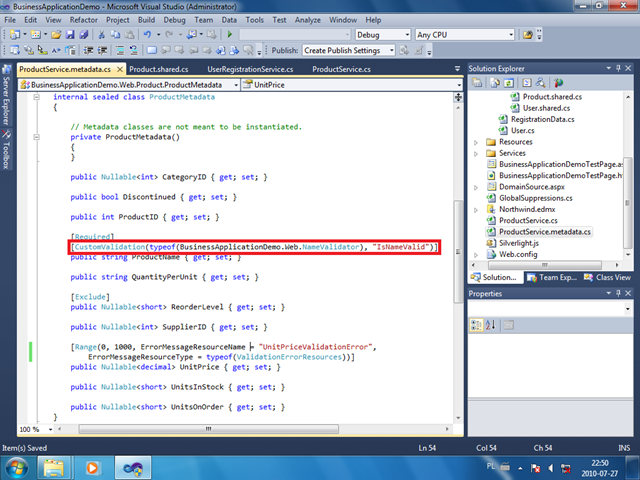The width and height of the screenshot is (640, 480).
Task: Click the Paste clipboard icon
Action: pos(129,35)
